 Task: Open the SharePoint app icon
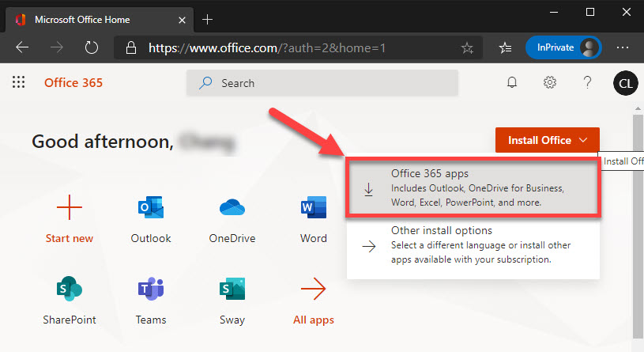(70, 289)
